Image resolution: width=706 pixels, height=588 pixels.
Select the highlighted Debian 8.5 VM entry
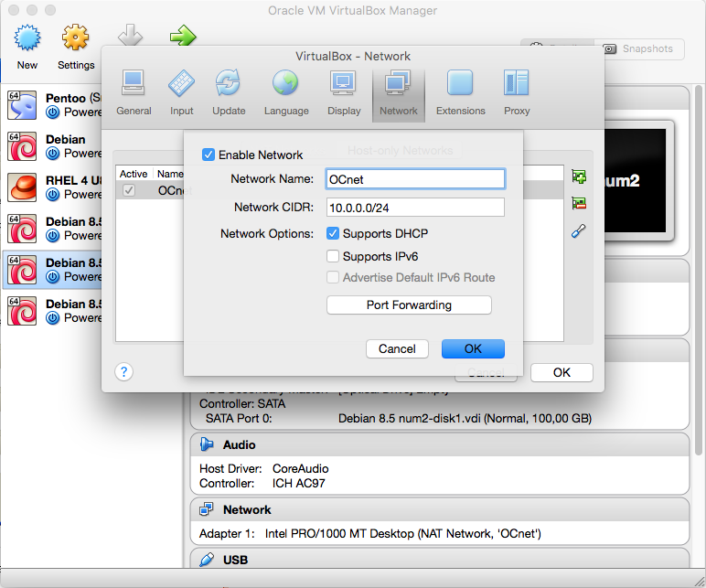[x=52, y=270]
